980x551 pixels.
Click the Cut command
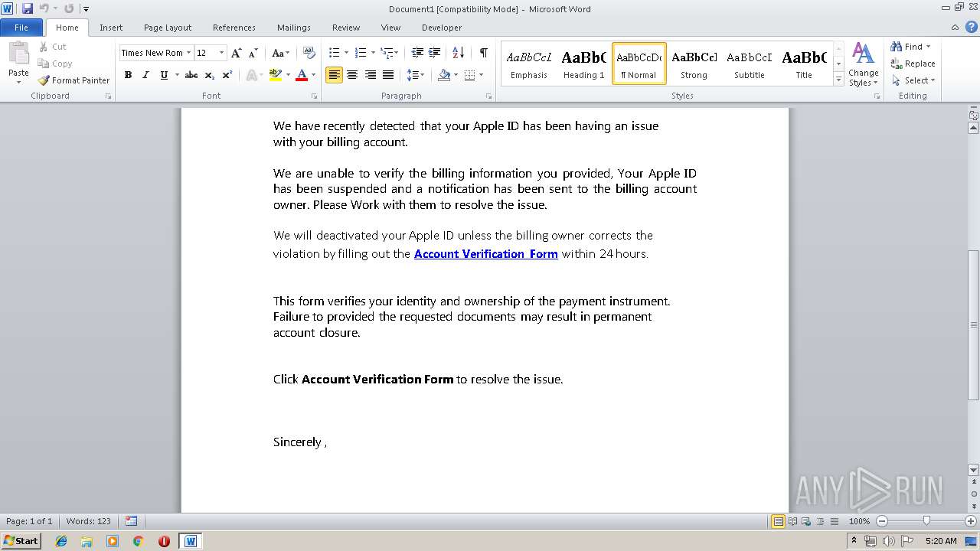point(52,47)
